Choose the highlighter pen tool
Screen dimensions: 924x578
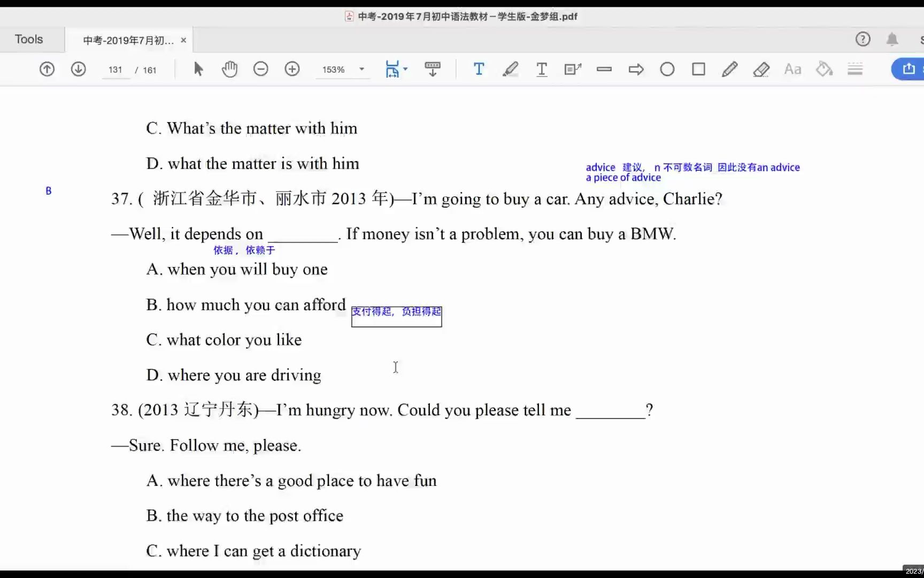point(510,69)
